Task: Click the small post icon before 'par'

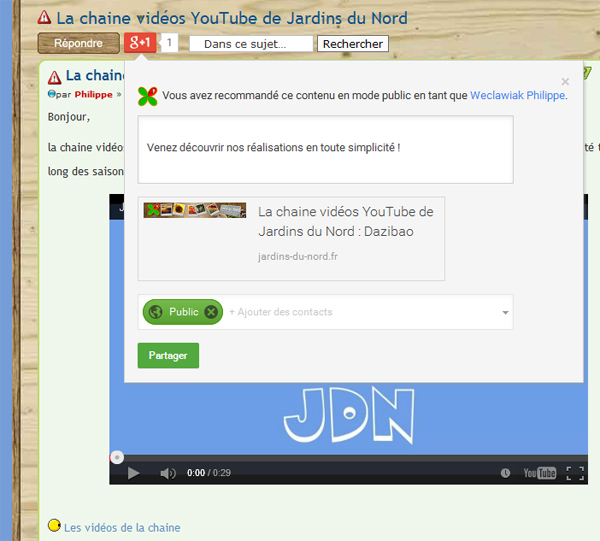Action: click(x=52, y=94)
